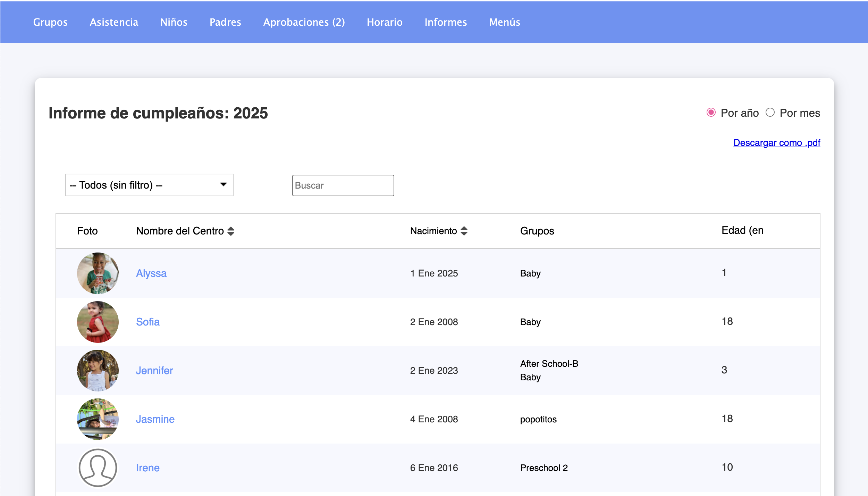
Task: Go to Aprobaciones (2) in navigation
Action: click(304, 22)
